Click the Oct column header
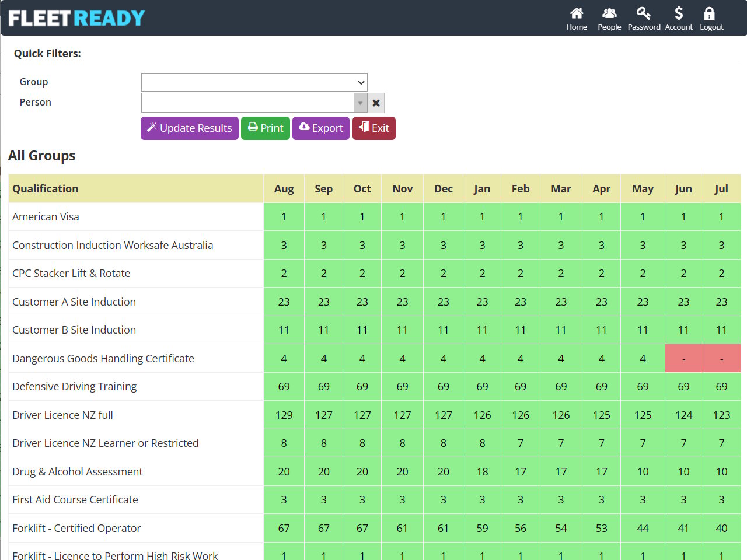Image resolution: width=747 pixels, height=560 pixels. 362,188
